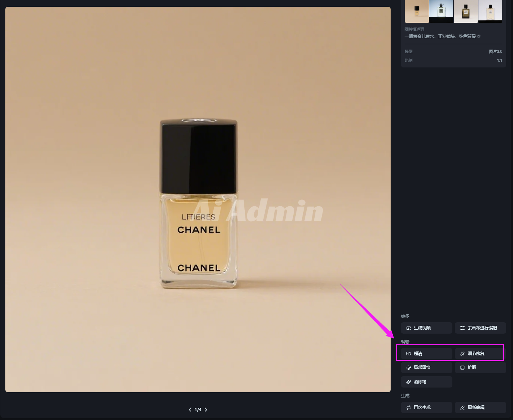
Task: Click 再次生成 to regenerate
Action: (x=426, y=408)
